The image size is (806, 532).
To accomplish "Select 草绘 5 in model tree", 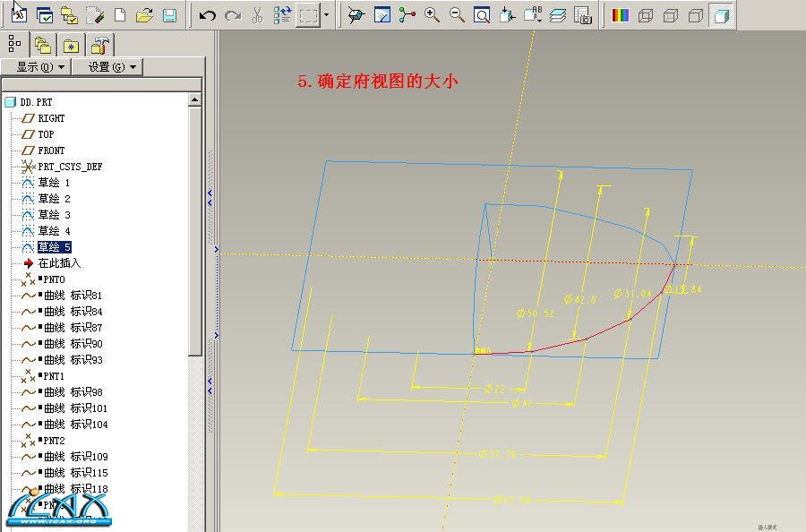I will 54,247.
